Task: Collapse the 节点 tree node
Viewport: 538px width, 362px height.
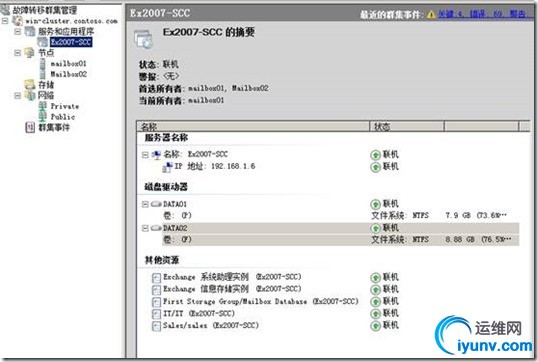Action: pos(17,53)
